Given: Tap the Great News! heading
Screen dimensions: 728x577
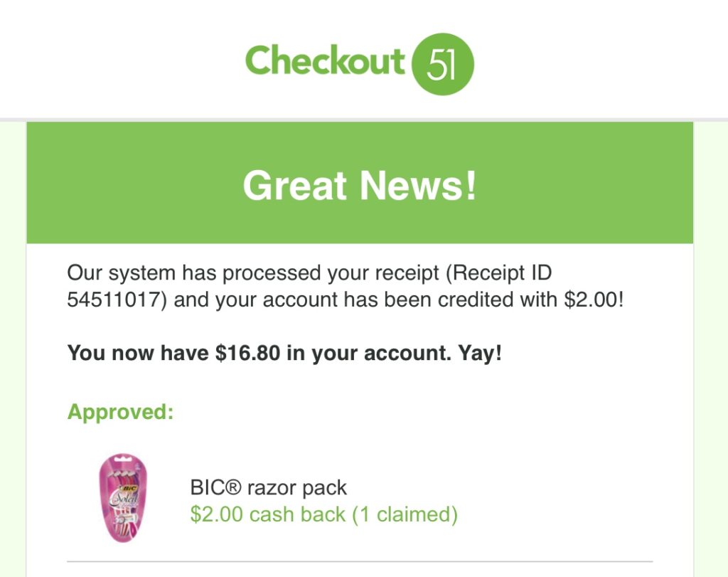Looking at the screenshot, I should tap(360, 186).
